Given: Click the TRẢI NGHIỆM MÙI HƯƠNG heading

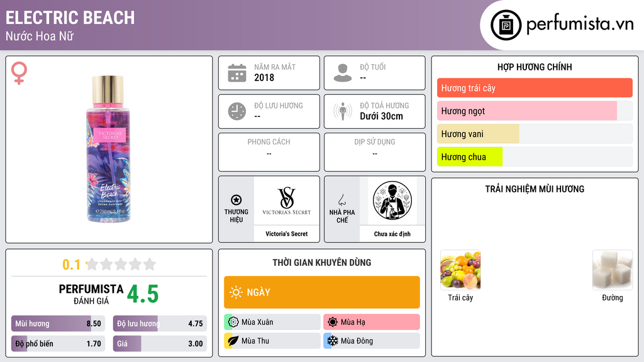Looking at the screenshot, I should tap(535, 189).
